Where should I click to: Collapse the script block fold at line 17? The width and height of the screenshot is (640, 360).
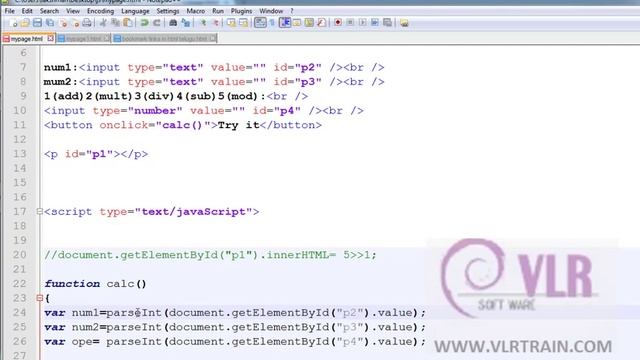point(40,211)
